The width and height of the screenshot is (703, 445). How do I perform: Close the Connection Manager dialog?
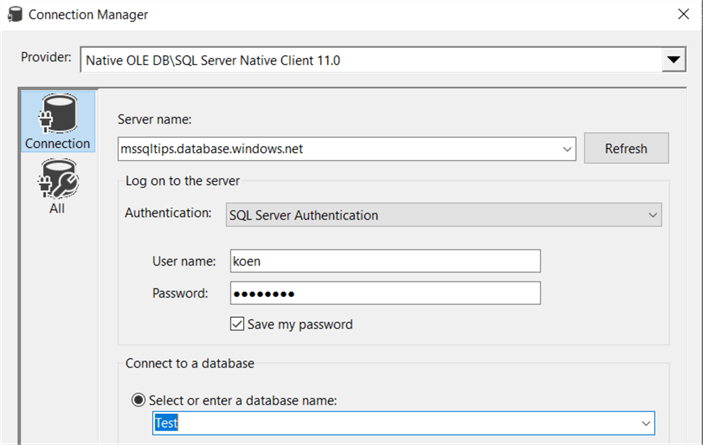click(x=682, y=15)
